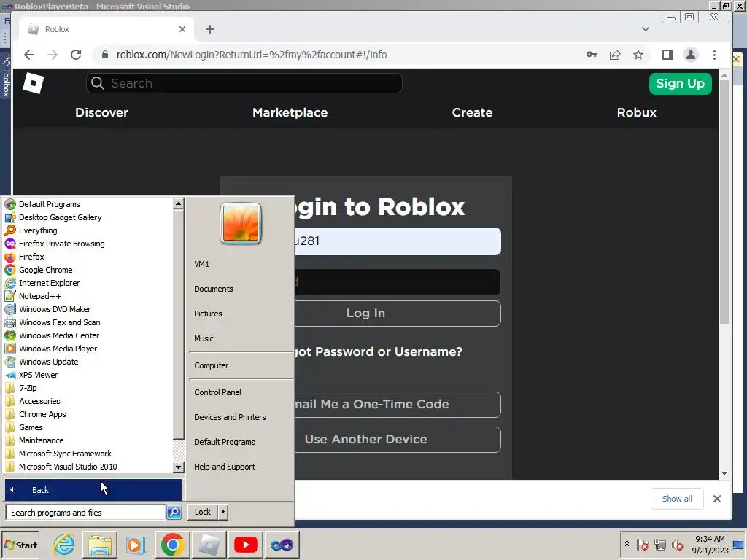Open Devices and Printers

pyautogui.click(x=230, y=417)
